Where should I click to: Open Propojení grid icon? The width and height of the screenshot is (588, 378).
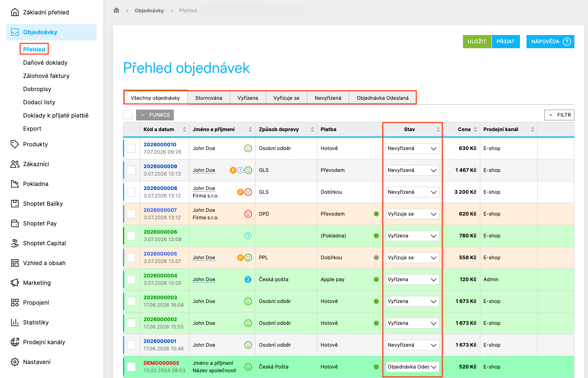click(x=15, y=303)
